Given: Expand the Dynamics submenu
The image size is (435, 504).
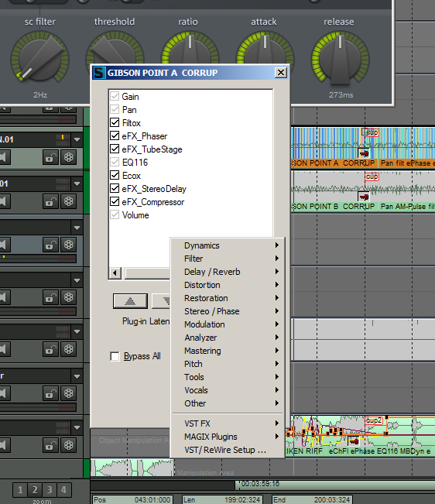Looking at the screenshot, I should (228, 245).
